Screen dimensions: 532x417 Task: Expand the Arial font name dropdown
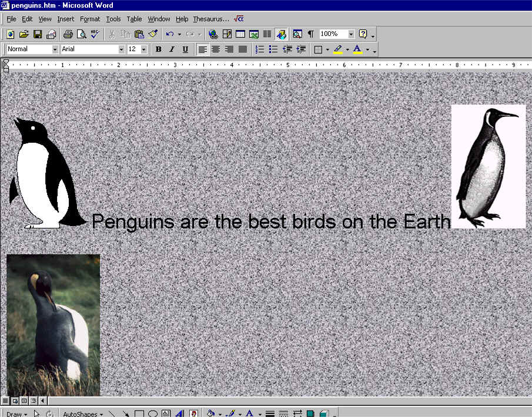pyautogui.click(x=122, y=49)
